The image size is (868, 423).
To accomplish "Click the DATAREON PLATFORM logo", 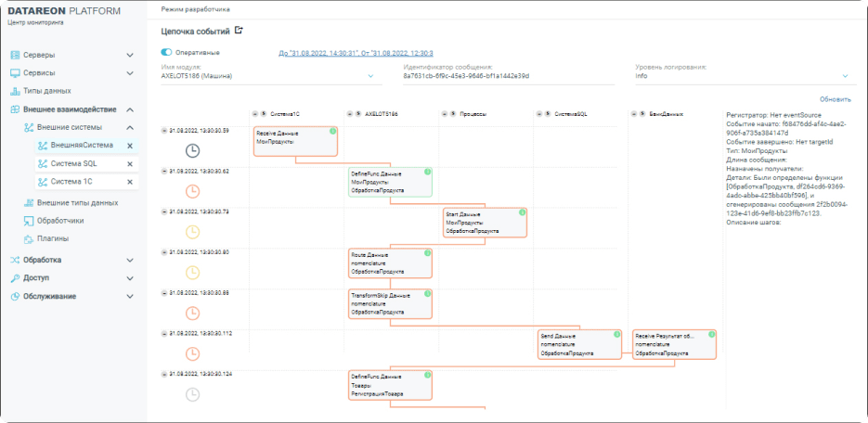I will [64, 12].
